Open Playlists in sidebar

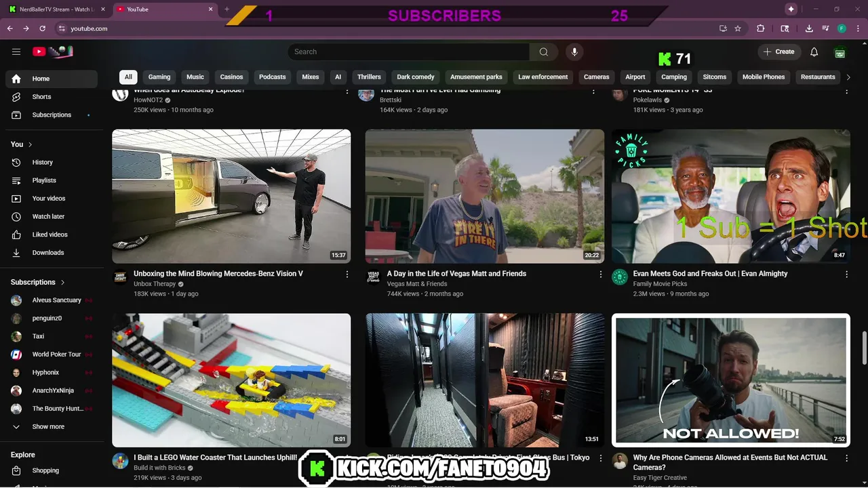tap(52, 180)
